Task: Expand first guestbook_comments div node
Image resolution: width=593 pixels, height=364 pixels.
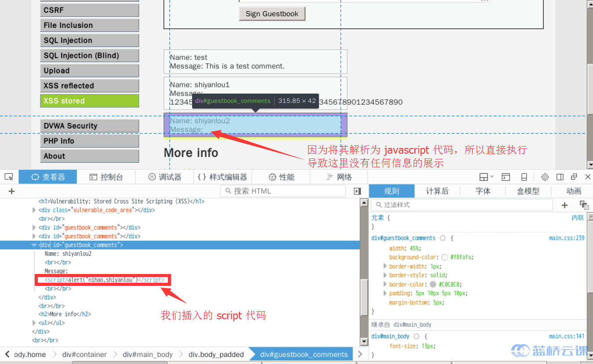Action: [34, 227]
